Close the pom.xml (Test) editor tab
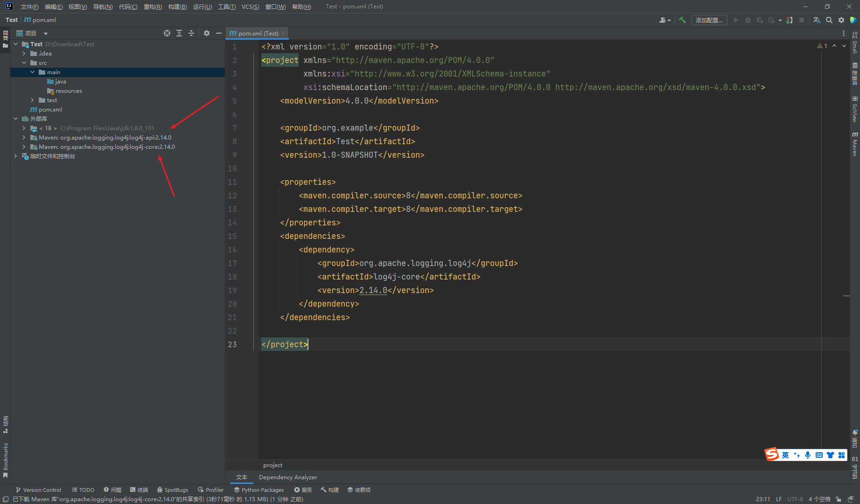 (283, 33)
